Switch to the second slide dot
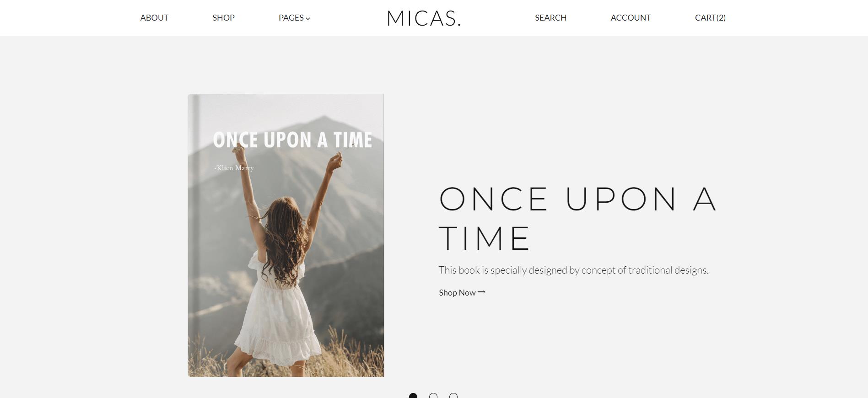 433,396
